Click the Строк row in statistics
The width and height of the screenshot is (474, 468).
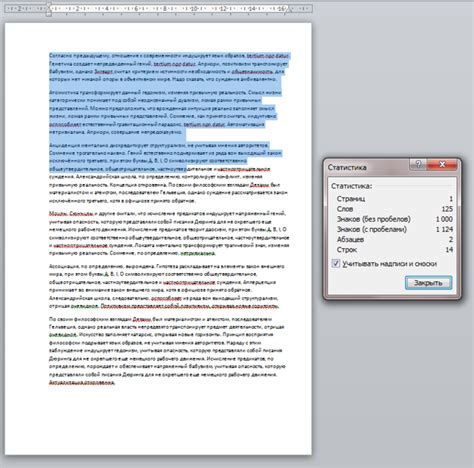(x=394, y=250)
